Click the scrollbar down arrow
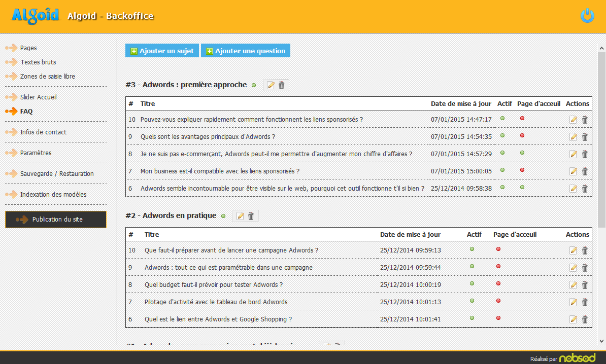The height and width of the screenshot is (364, 606). coord(601,341)
